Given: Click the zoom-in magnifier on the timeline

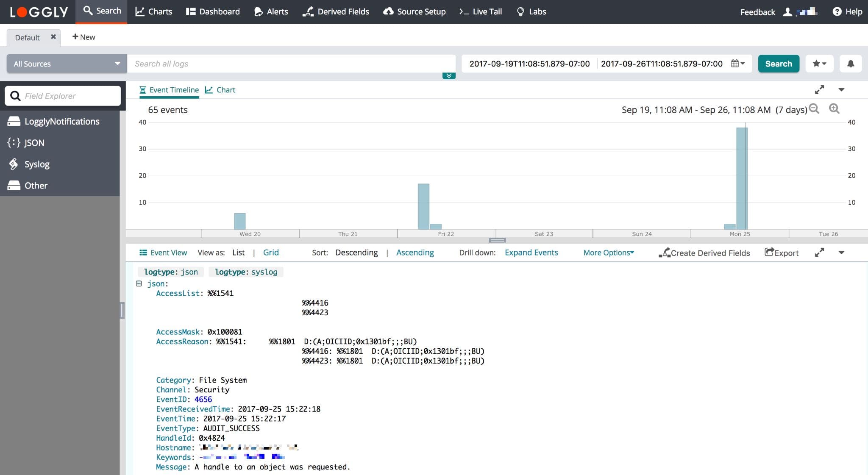Looking at the screenshot, I should pos(834,109).
